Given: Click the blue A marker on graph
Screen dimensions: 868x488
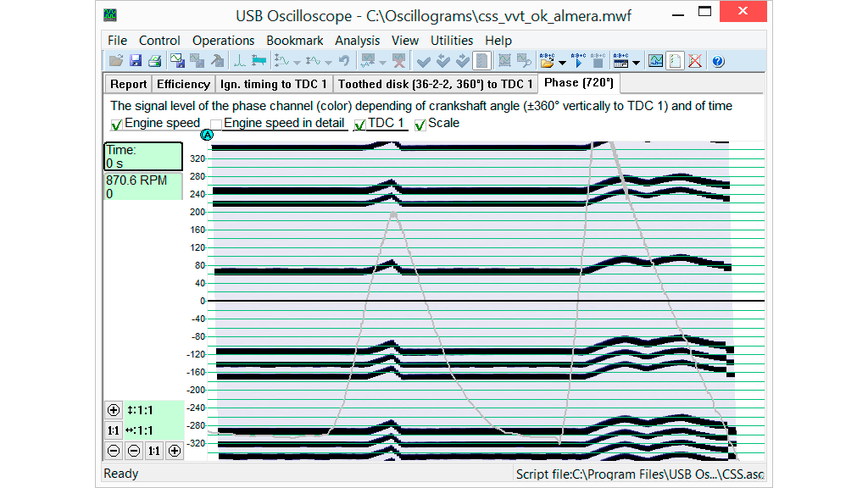Looking at the screenshot, I should click(208, 136).
